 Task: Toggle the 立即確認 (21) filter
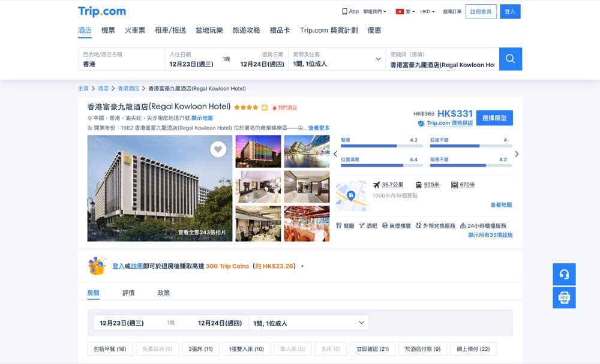coord(373,349)
